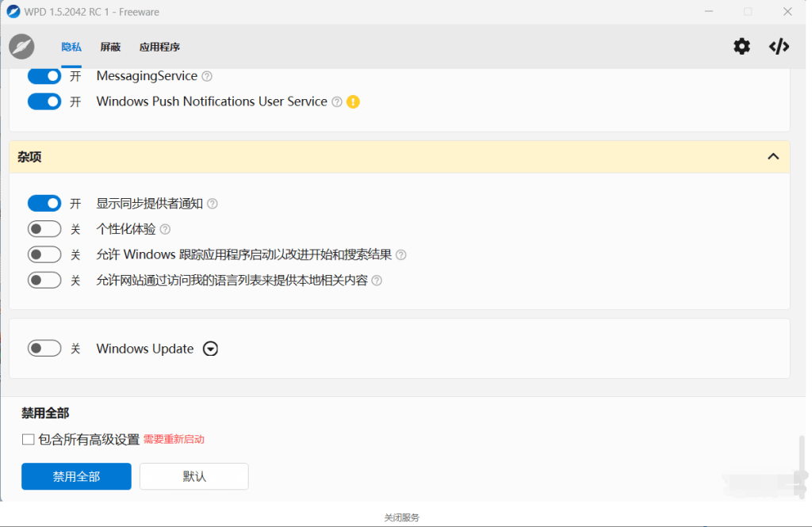Check the 包含所有高级设置 checkbox
The height and width of the screenshot is (527, 812).
click(29, 439)
